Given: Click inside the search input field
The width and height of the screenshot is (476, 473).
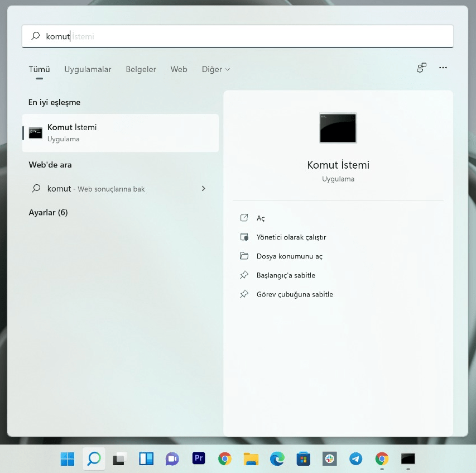Looking at the screenshot, I should 237,36.
